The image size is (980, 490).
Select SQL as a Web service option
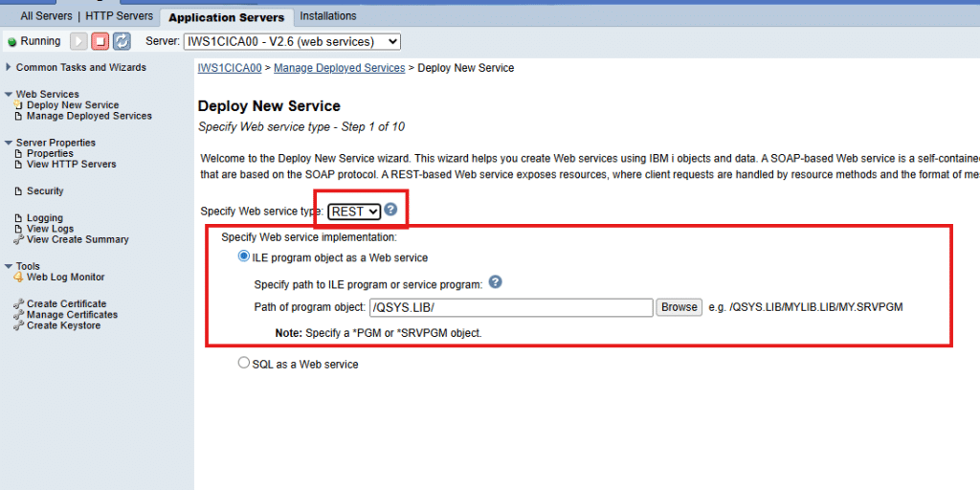pyautogui.click(x=244, y=363)
